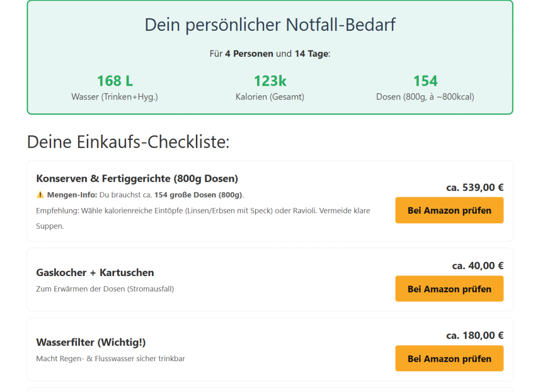The width and height of the screenshot is (545, 392).
Task: Select the 'Wasserfilter (Wichtig!)' title
Action: tap(90, 342)
